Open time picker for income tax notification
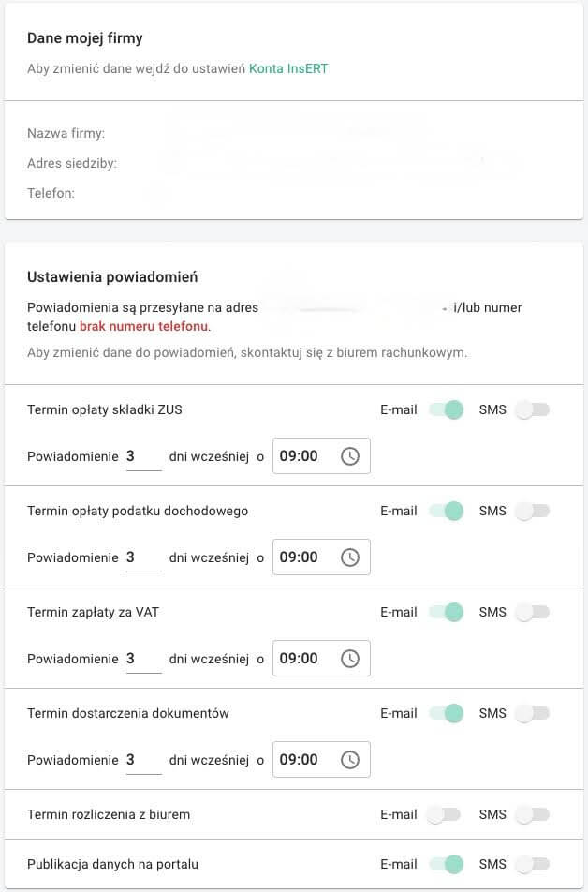 [x=349, y=557]
